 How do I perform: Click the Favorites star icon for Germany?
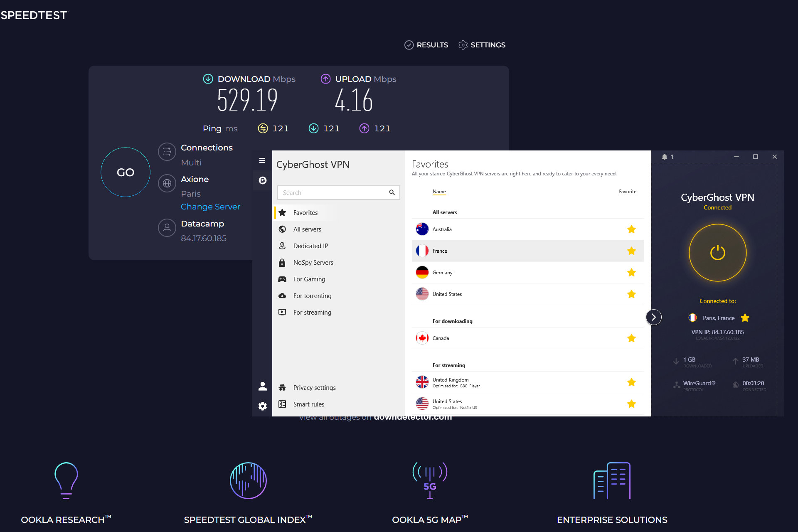(x=632, y=273)
